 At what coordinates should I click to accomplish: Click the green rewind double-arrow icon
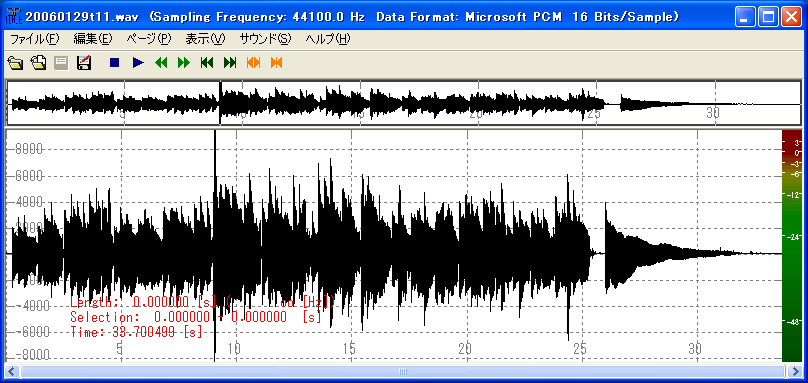[x=161, y=63]
